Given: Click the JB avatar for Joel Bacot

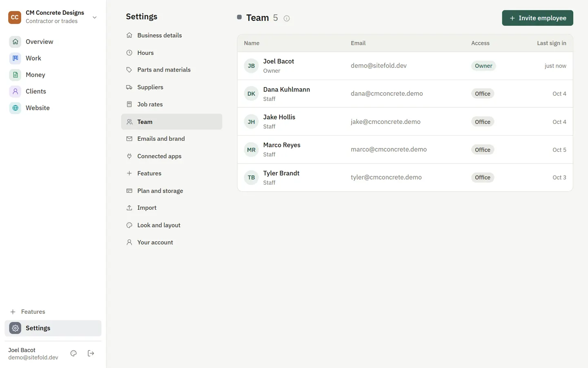Looking at the screenshot, I should pyautogui.click(x=251, y=66).
